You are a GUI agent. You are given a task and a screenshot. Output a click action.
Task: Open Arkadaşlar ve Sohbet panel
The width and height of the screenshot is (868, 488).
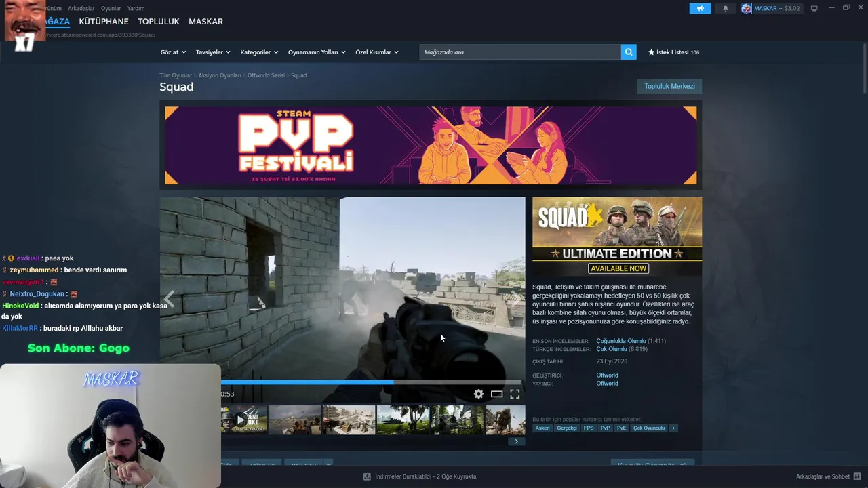pyautogui.click(x=823, y=476)
